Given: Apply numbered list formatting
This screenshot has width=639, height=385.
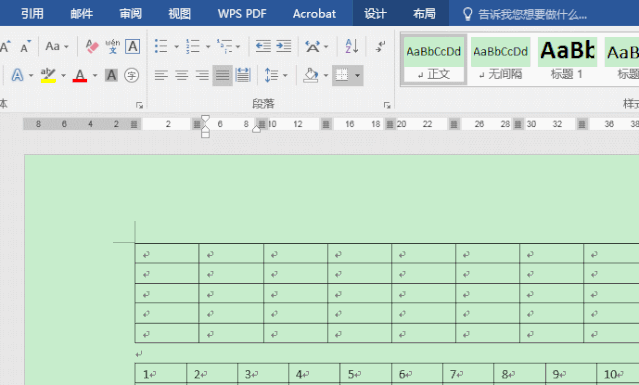Looking at the screenshot, I should click(193, 46).
